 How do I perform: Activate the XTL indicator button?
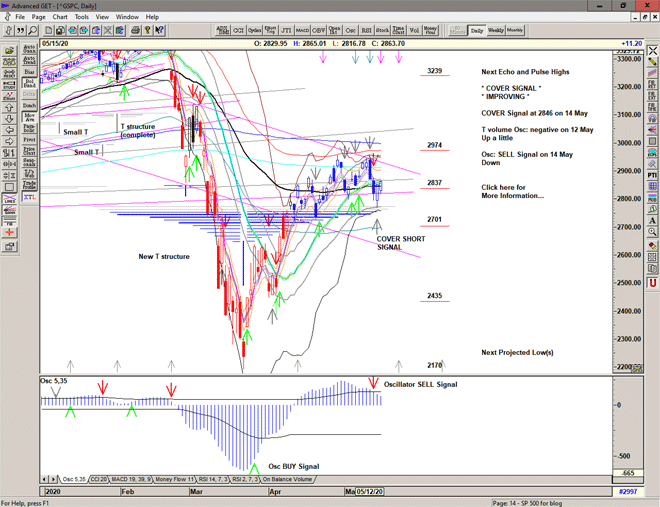(29, 197)
